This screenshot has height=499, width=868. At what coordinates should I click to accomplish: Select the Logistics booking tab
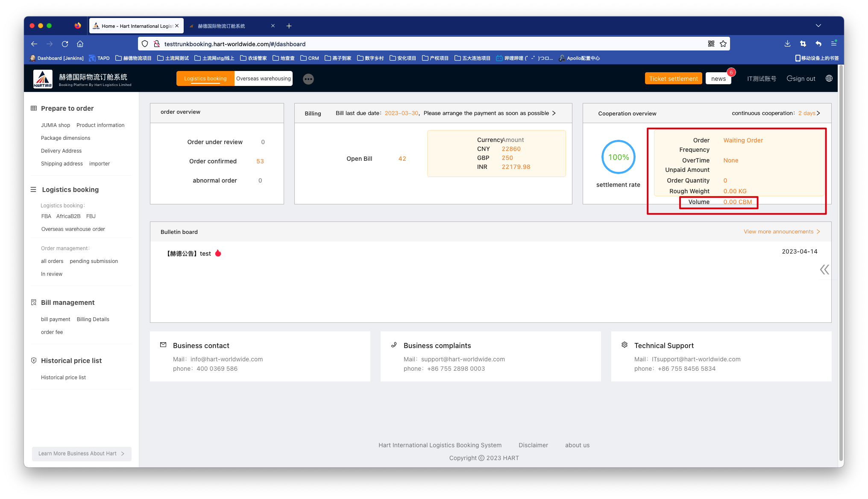click(x=205, y=79)
